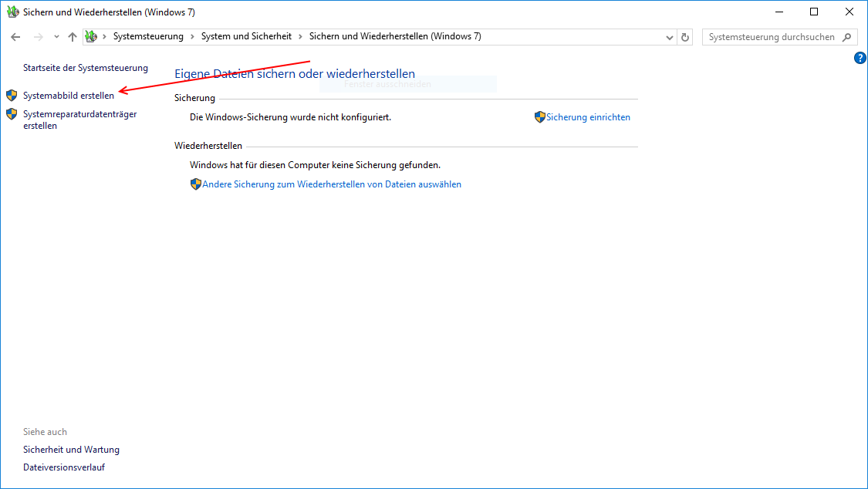Screen dimensions: 868x489
Task: Open Systemreparaturdatenträger erstellen link
Action: tap(79, 120)
